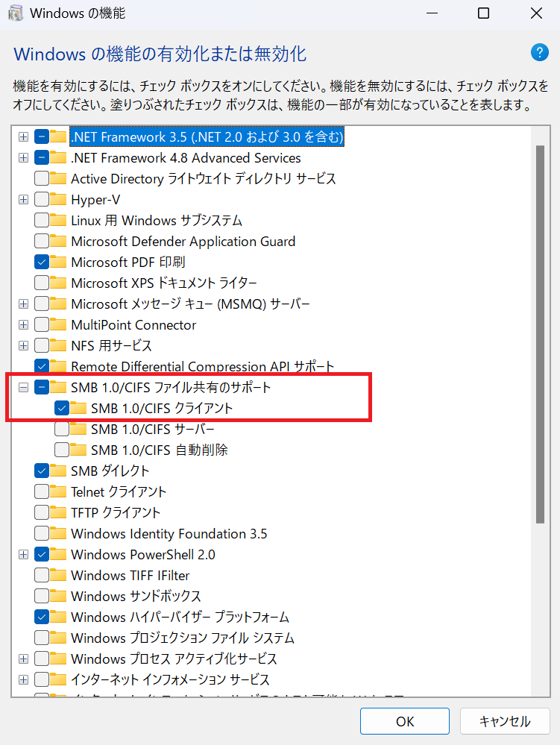Click the SMB 1.0/CIFS サーバー folder icon
Screen dimensions: 560x745
[x=78, y=429]
